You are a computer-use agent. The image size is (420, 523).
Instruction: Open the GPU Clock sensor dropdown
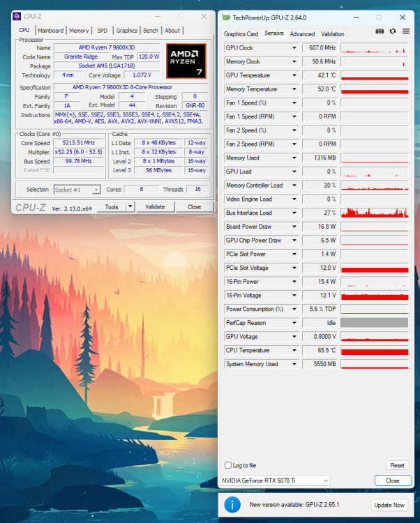click(294, 48)
